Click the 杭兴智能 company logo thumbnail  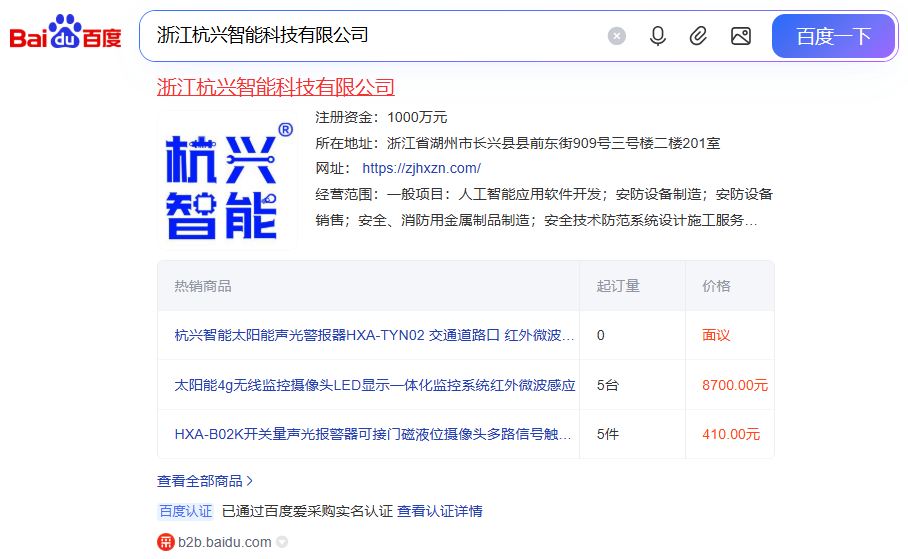tap(227, 180)
